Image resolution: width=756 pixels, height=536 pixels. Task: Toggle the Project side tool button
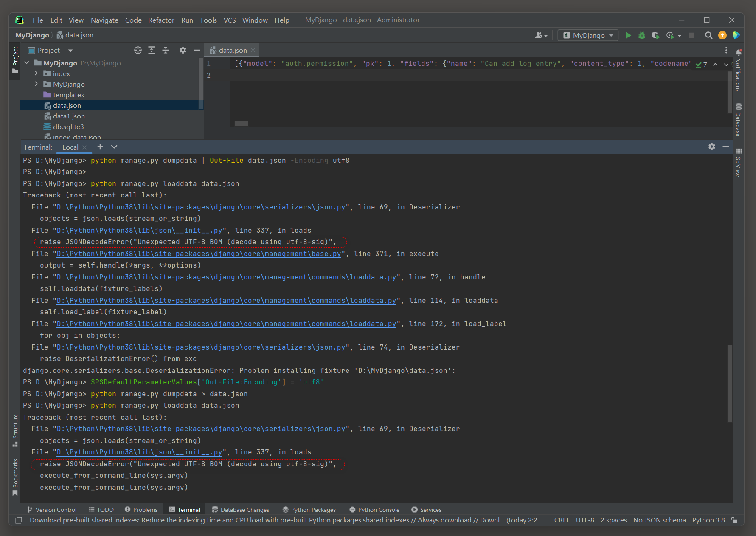tap(15, 60)
